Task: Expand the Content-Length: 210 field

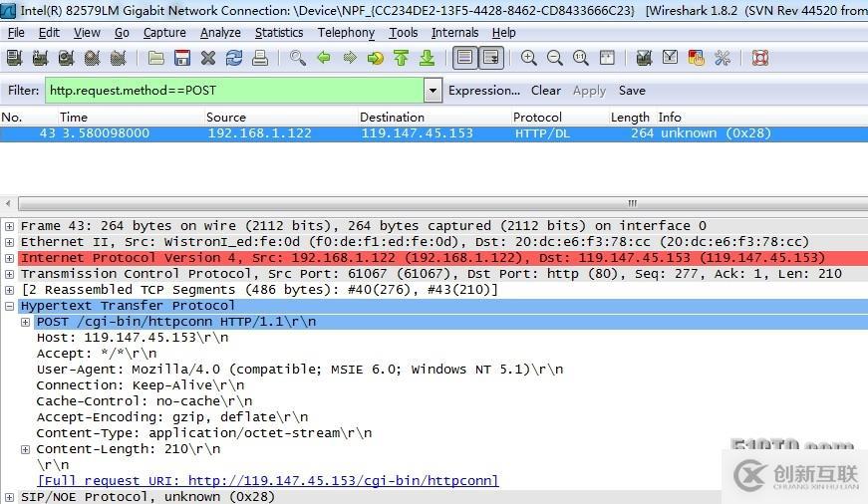Action: [26, 449]
